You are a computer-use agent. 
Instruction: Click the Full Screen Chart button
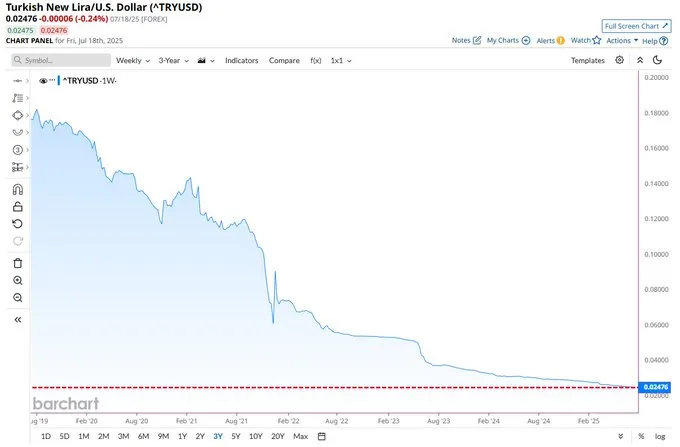[x=636, y=25]
